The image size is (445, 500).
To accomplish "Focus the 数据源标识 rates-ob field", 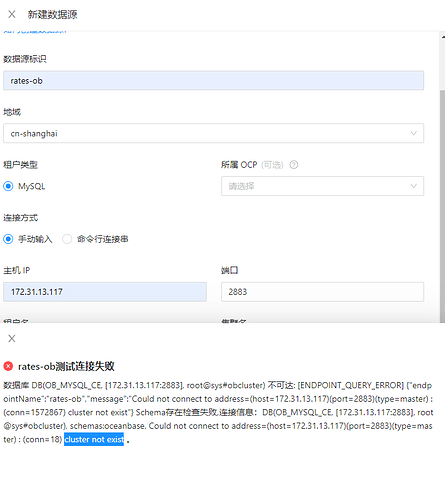I will click(x=214, y=80).
